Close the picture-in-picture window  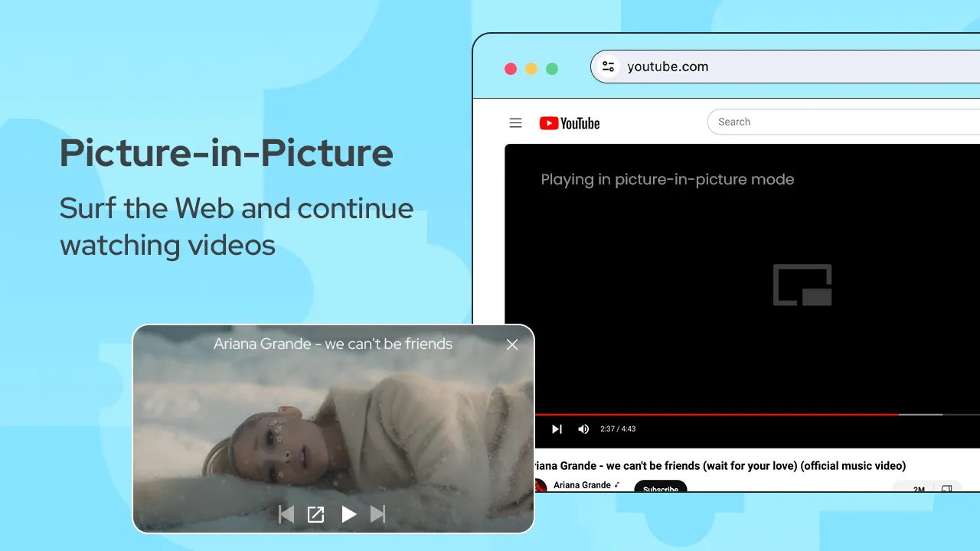pyautogui.click(x=512, y=344)
